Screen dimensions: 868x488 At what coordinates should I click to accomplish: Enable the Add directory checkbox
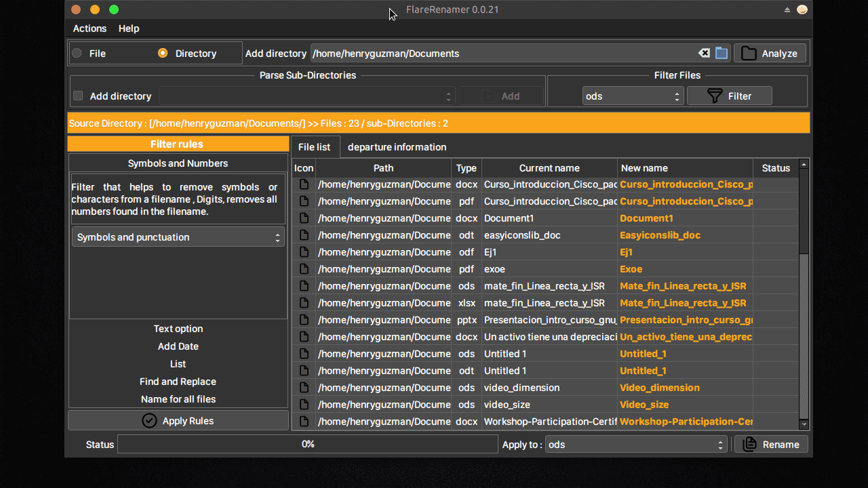tap(78, 96)
